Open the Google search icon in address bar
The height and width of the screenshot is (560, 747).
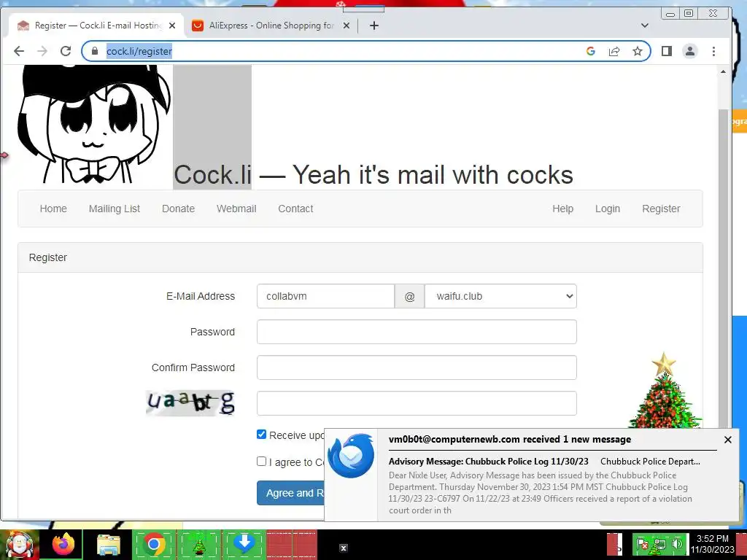pyautogui.click(x=591, y=51)
